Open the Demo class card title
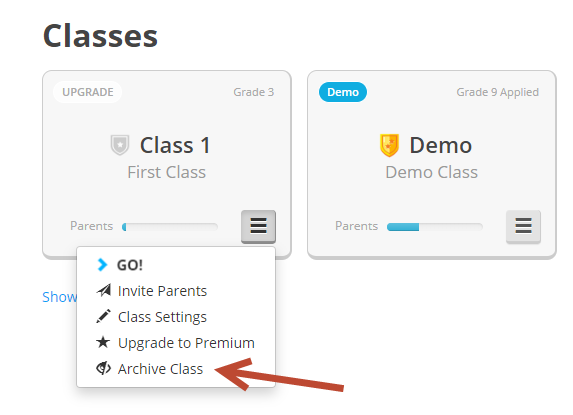Viewport: 573px width, 415px height. pos(441,145)
